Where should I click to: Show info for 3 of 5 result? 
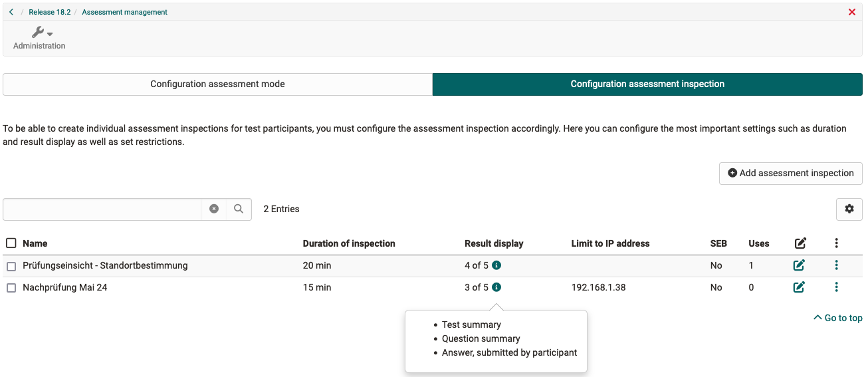tap(496, 287)
